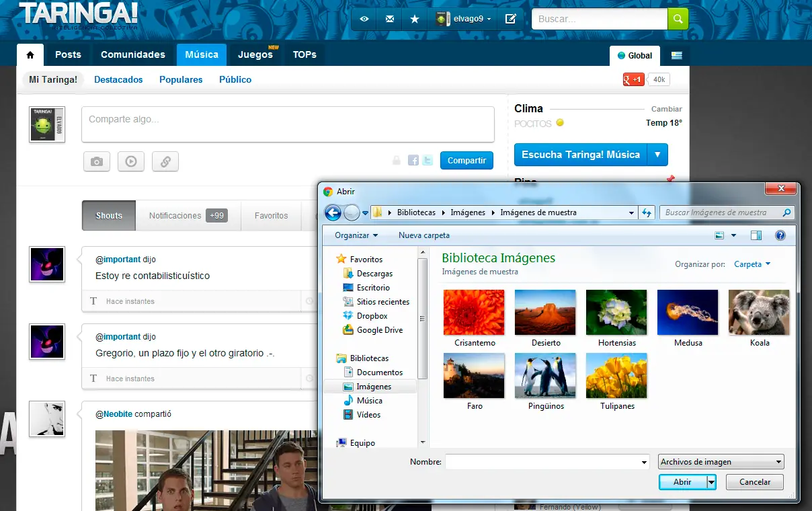Open the Juegos tab

coord(256,54)
